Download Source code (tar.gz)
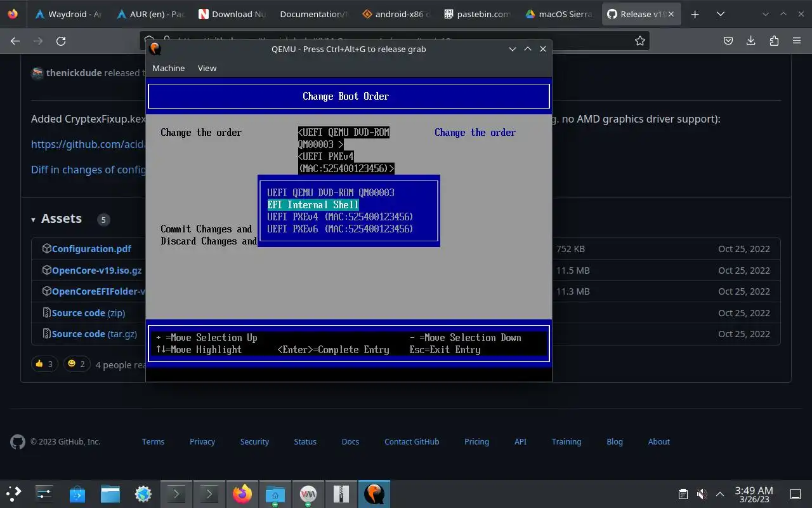 pyautogui.click(x=94, y=334)
